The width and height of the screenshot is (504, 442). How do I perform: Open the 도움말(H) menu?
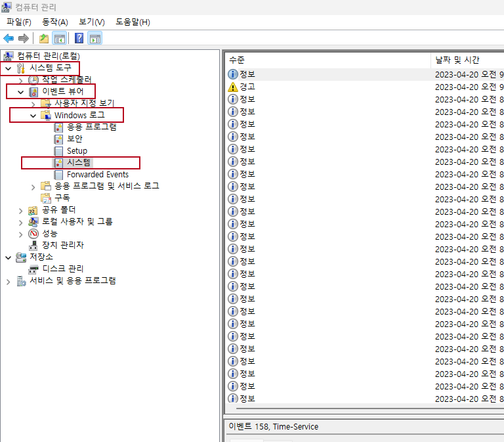tap(133, 22)
